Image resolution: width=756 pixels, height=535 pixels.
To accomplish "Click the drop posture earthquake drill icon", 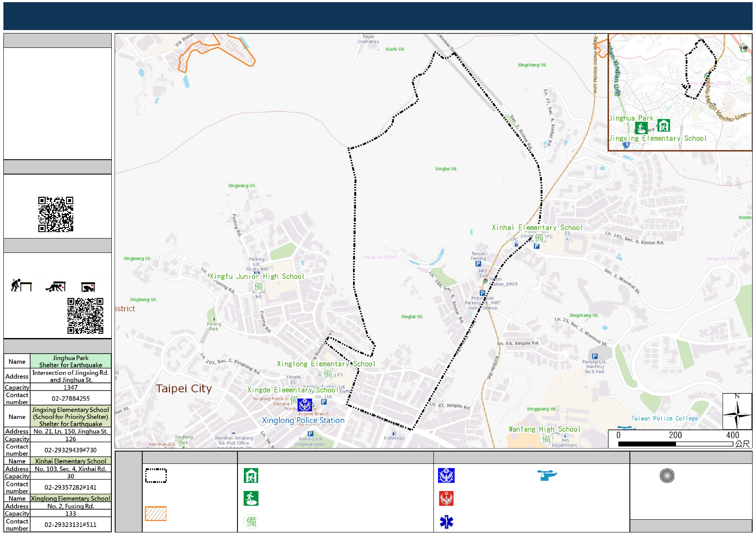I will pyautogui.click(x=21, y=286).
